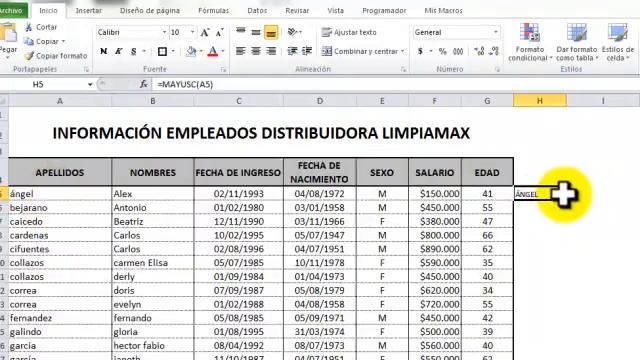
Task: Apply cell borders with the borders icon
Action: coord(162,51)
